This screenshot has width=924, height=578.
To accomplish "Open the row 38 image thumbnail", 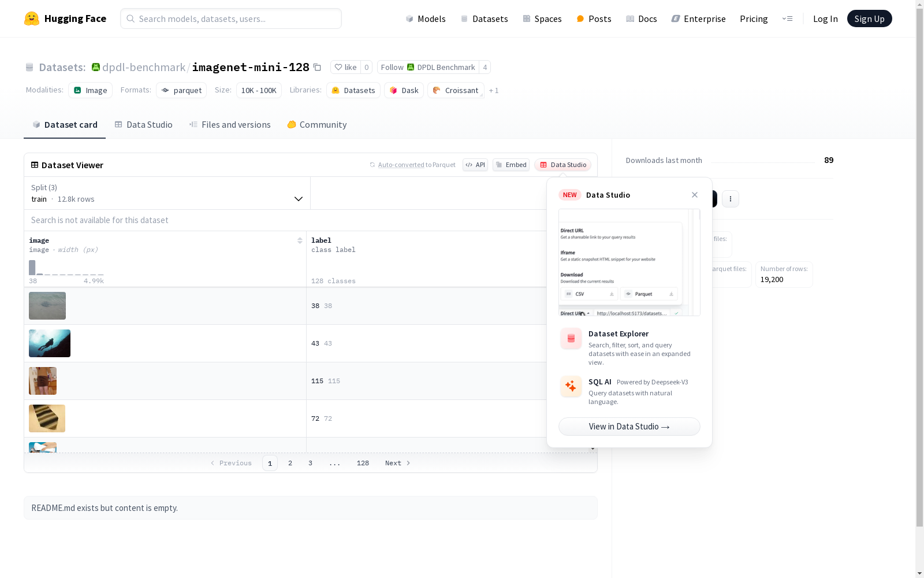I will [47, 306].
